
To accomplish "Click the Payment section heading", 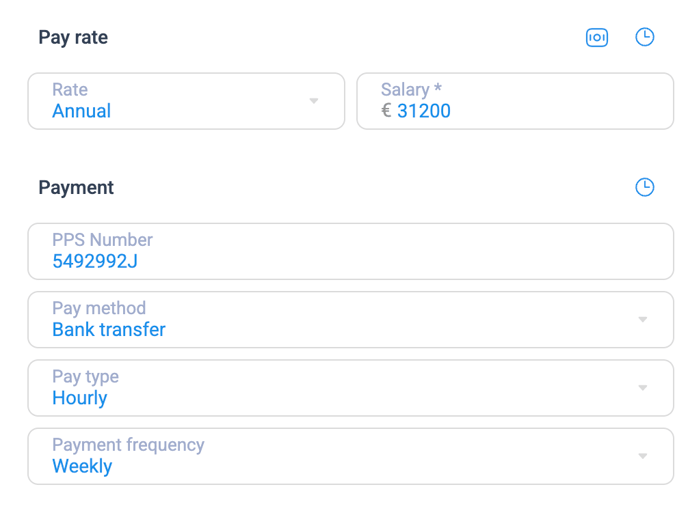I will [76, 188].
